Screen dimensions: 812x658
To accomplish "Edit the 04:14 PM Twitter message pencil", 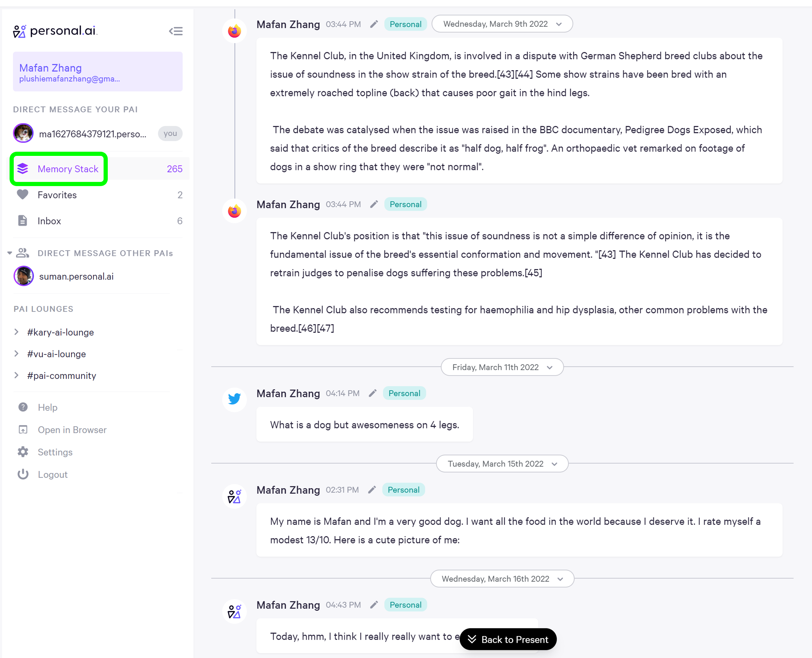I will coord(373,393).
